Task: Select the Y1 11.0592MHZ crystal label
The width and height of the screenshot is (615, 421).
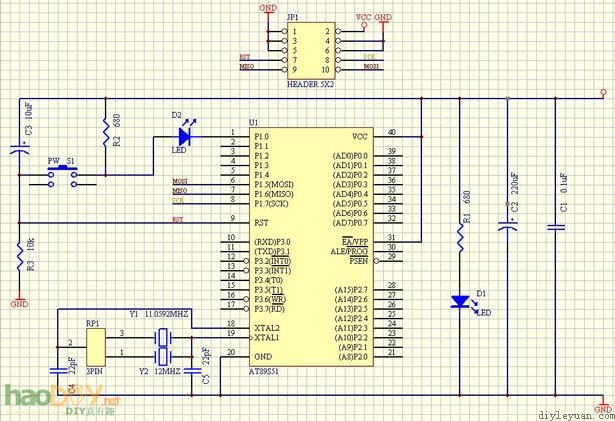Action: tap(162, 313)
